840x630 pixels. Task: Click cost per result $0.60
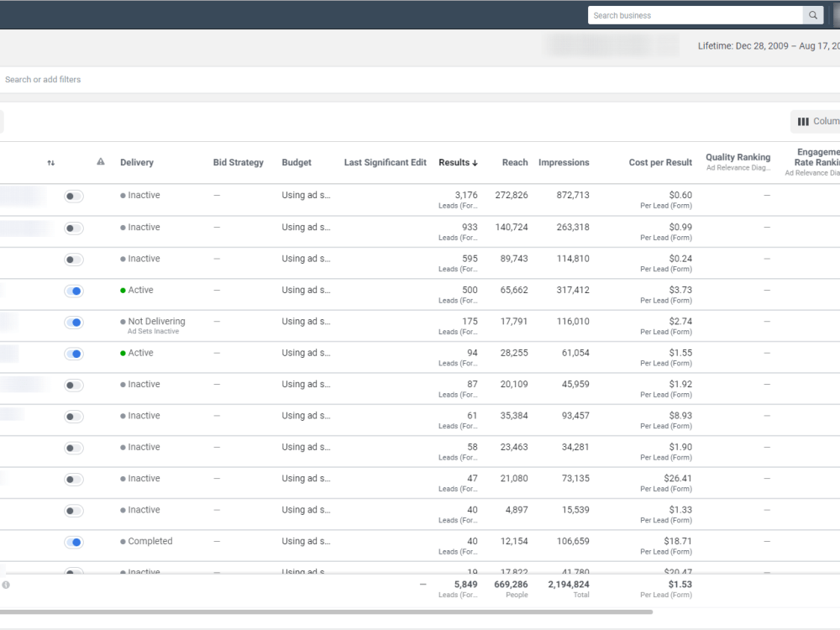(x=680, y=195)
